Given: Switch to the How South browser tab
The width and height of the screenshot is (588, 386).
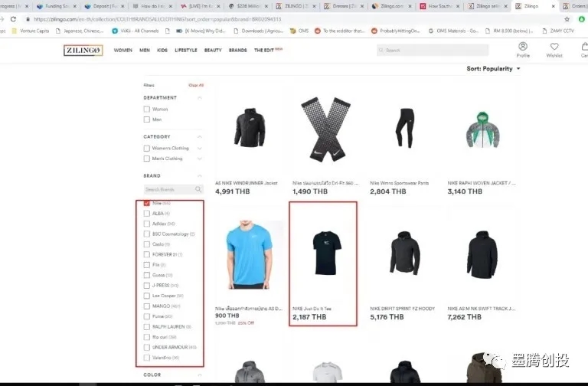Looking at the screenshot, I should pos(439,6).
